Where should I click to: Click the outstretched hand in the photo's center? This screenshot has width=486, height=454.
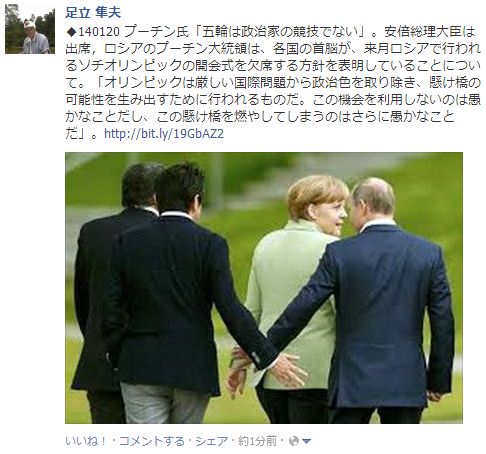[289, 369]
